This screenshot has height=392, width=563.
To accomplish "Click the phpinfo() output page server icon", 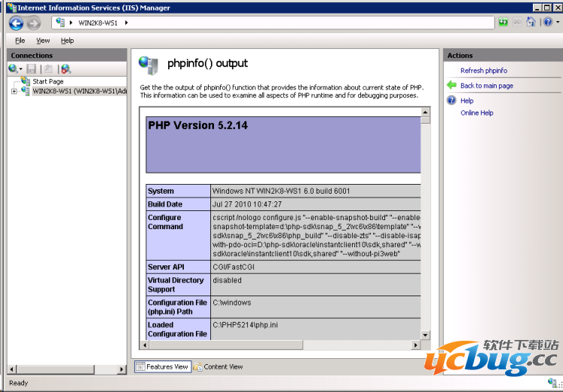I will coord(148,66).
